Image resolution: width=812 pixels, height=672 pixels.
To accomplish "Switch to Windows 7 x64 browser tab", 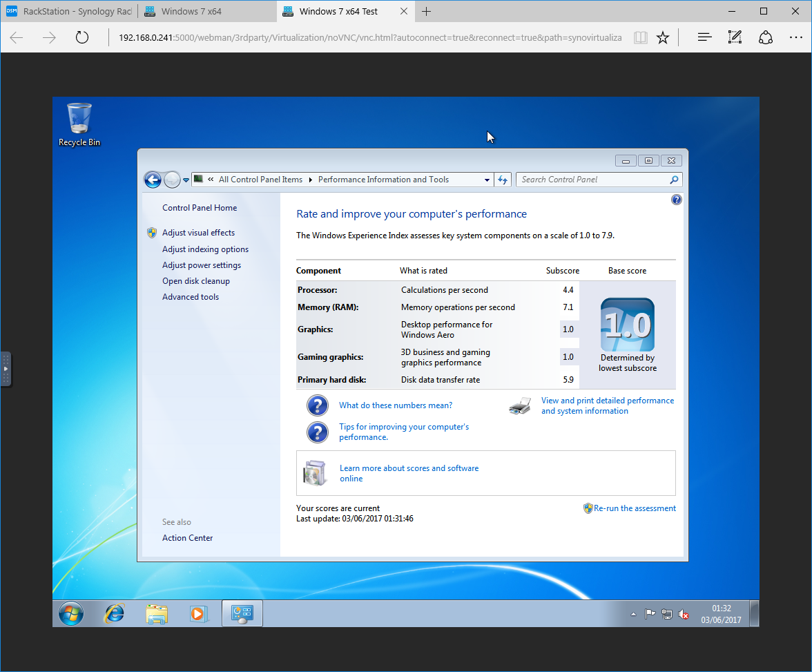I will click(x=207, y=12).
